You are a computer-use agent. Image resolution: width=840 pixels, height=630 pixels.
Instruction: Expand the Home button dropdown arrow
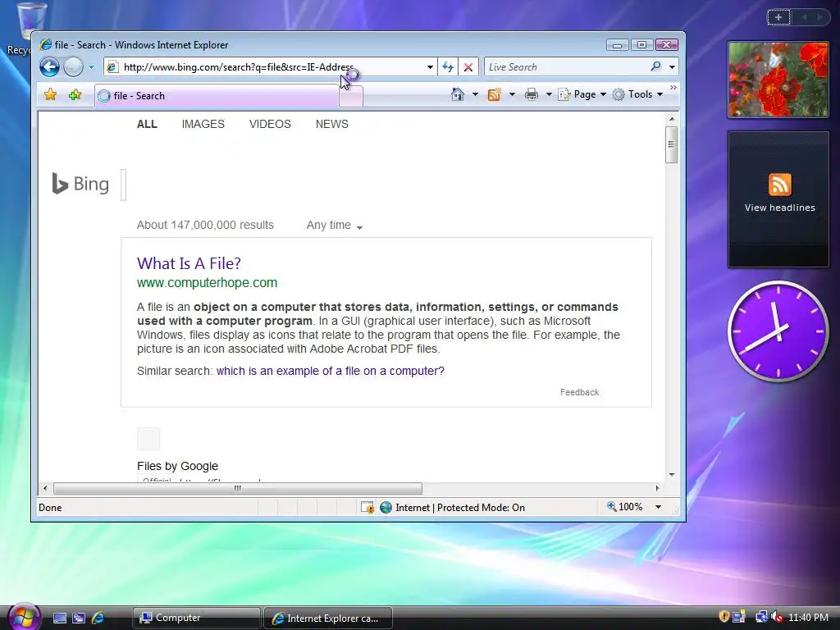(x=475, y=95)
